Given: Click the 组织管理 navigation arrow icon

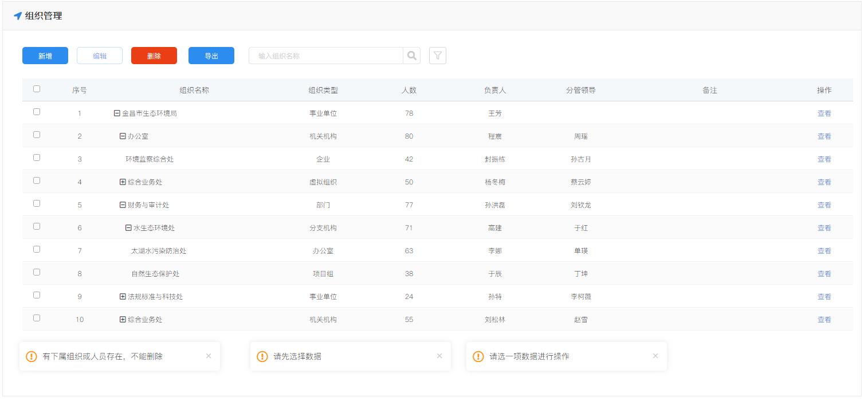Looking at the screenshot, I should tap(18, 16).
